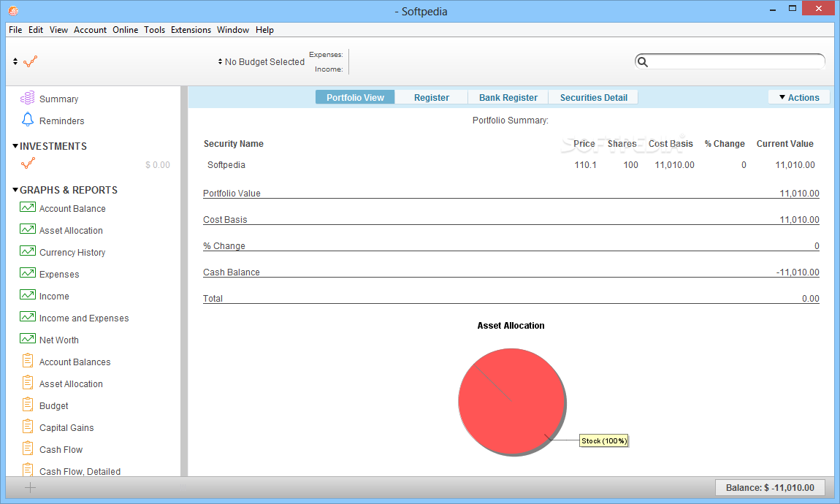Screen dimensions: 840x504
Task: Click the Security Name column header
Action: [234, 144]
